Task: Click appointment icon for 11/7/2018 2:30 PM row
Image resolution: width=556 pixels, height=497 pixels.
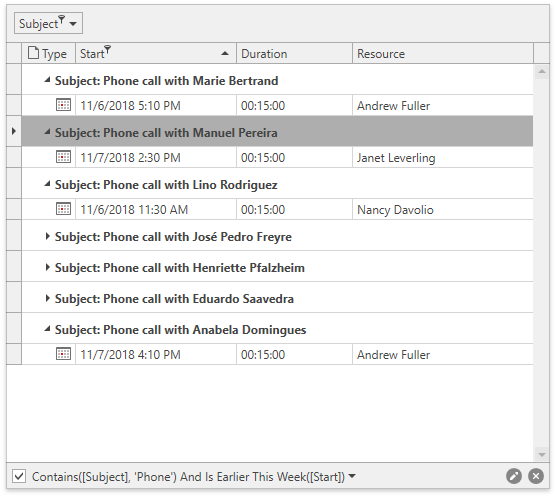Action: coord(63,157)
